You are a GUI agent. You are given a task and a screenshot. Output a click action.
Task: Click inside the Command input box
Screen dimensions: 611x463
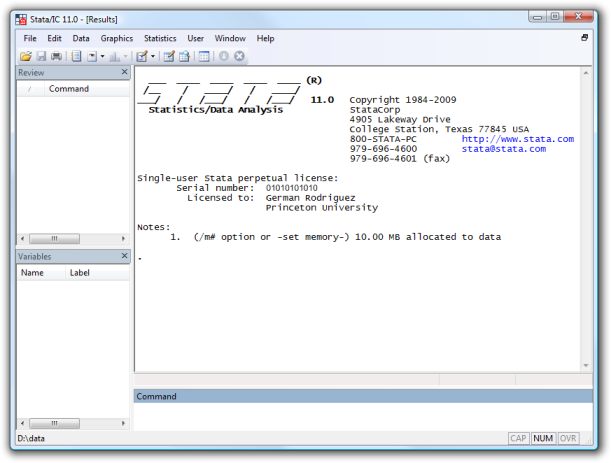click(x=363, y=417)
